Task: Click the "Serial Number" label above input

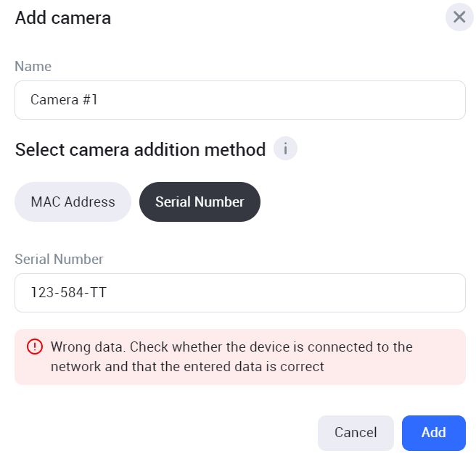Action: pyautogui.click(x=59, y=260)
